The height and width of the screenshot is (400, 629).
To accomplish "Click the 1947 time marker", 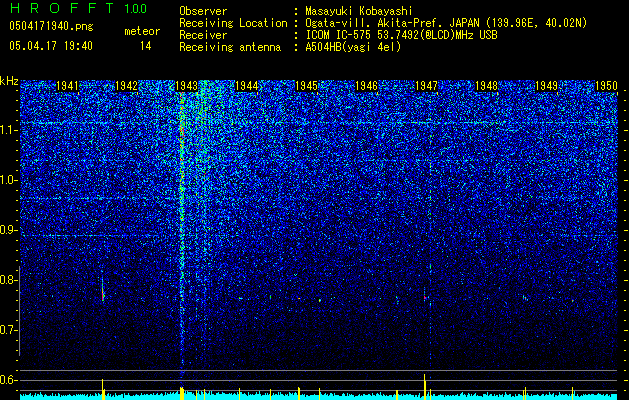I will click(426, 86).
